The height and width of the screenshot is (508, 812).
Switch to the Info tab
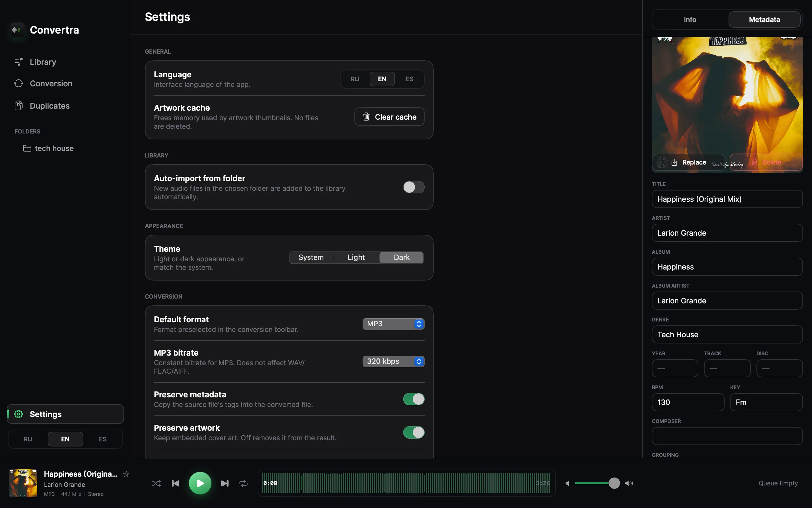point(690,19)
